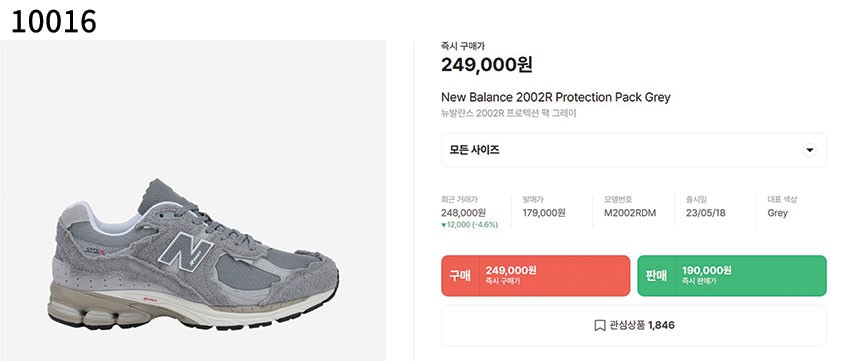The width and height of the screenshot is (860, 361).
Task: Click the 249,000원 instant buy price at top
Action: 486,65
